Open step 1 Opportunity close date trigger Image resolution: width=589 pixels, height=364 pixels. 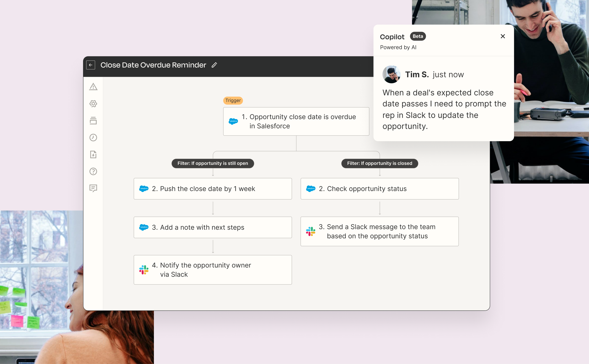296,121
